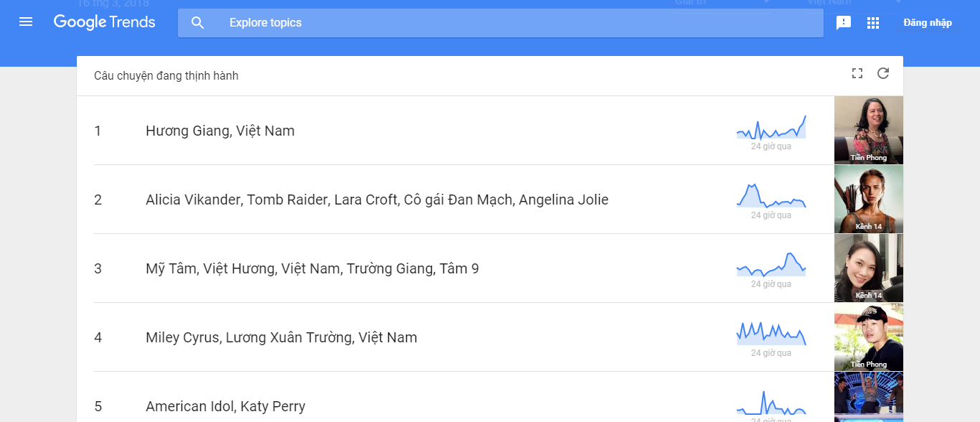Refresh the trending stories list
This screenshot has width=980, height=422.
(x=883, y=73)
